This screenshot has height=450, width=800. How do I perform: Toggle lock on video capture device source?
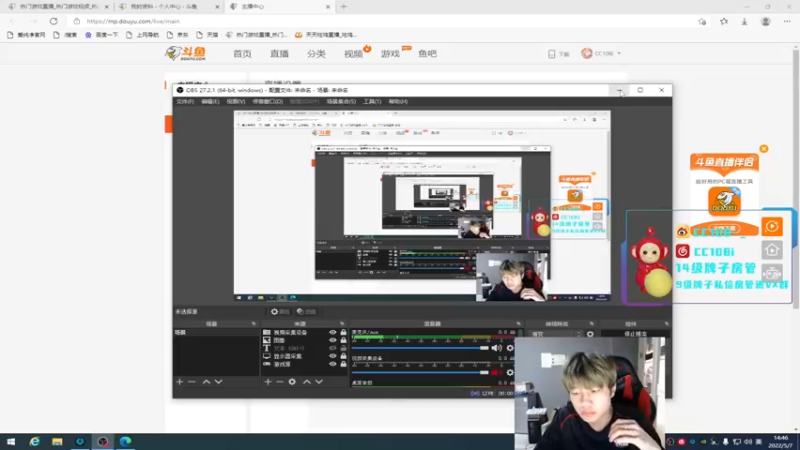click(343, 332)
